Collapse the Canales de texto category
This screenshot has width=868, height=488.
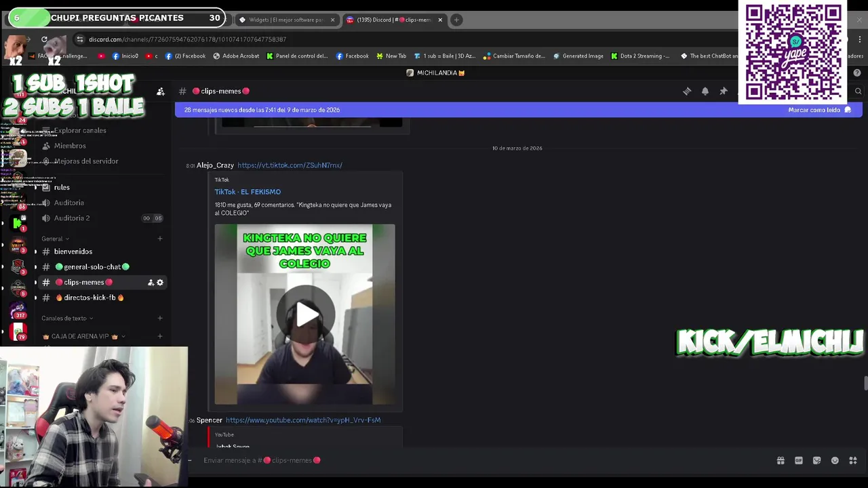(67, 318)
